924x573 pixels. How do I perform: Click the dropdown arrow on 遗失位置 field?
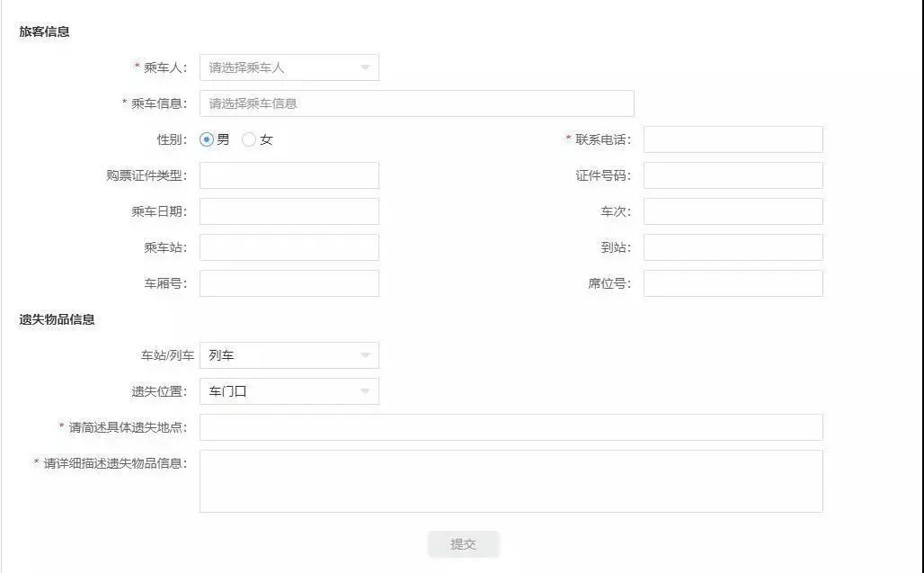pyautogui.click(x=365, y=391)
